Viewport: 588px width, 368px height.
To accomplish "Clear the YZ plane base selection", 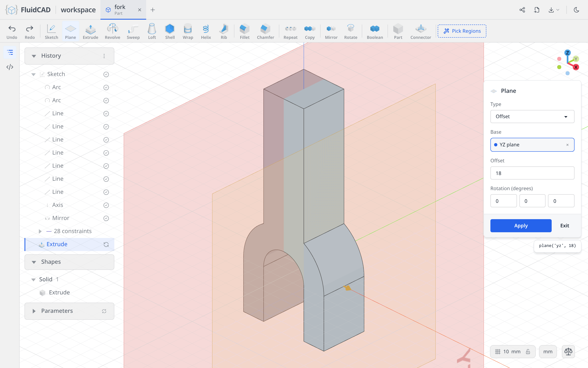I will [x=567, y=145].
